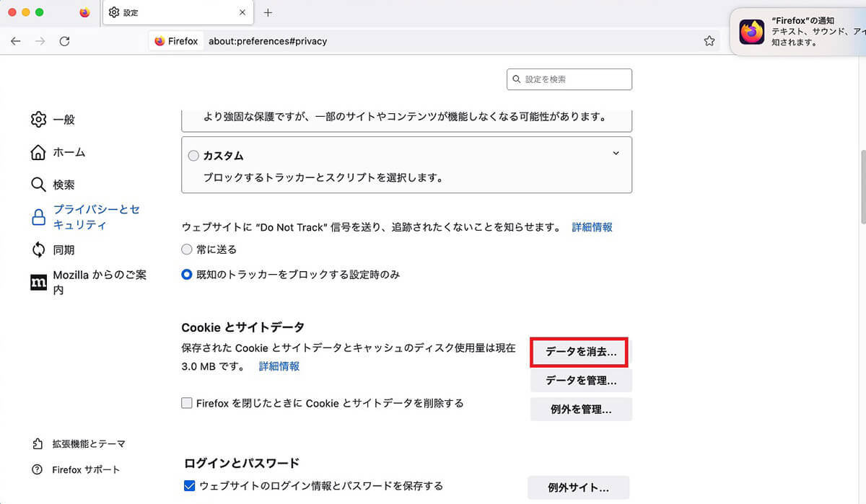Open a new tab with plus button

coord(268,13)
